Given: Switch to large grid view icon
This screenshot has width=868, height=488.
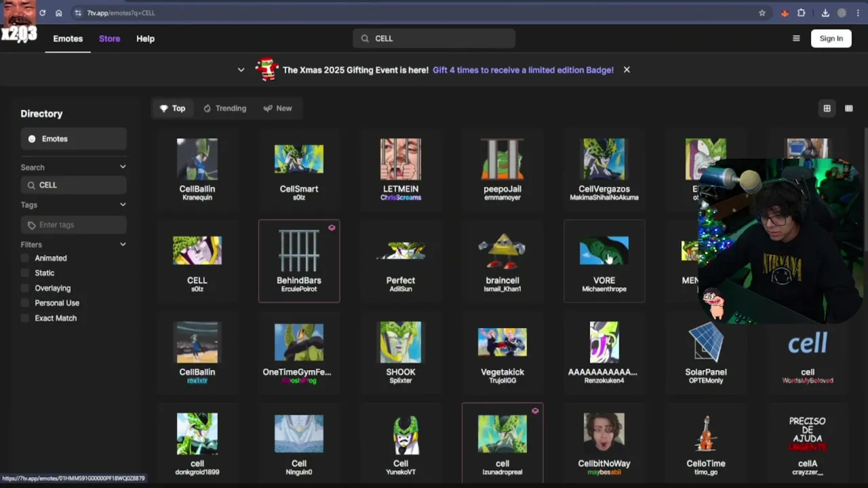Looking at the screenshot, I should [x=827, y=108].
